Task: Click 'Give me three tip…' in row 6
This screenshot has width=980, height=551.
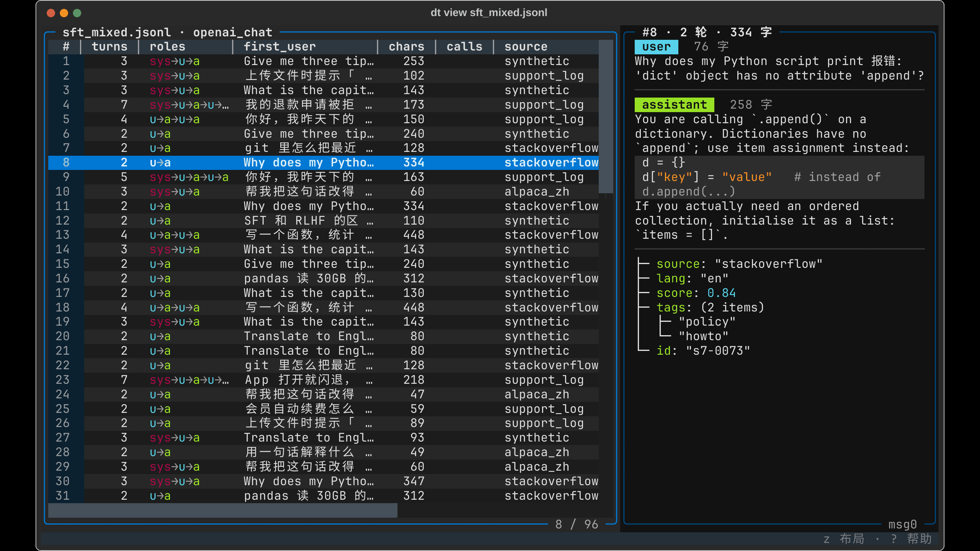Action: [309, 134]
